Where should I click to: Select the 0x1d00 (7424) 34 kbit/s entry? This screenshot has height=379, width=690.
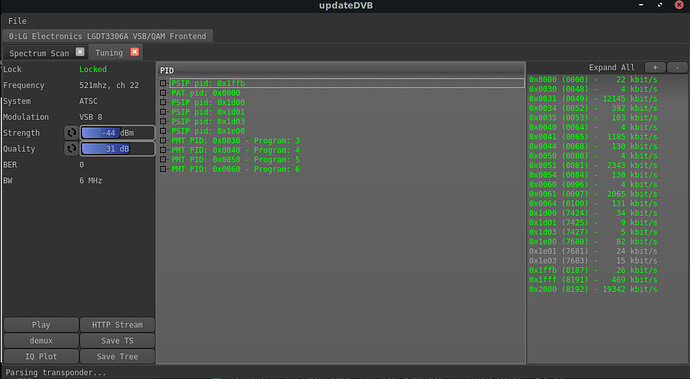point(593,213)
